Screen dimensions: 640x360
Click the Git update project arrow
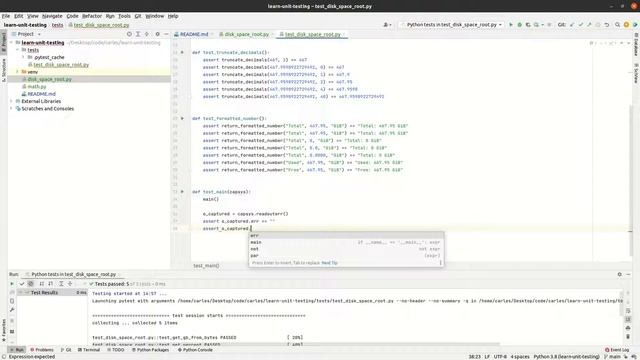[x=572, y=25]
